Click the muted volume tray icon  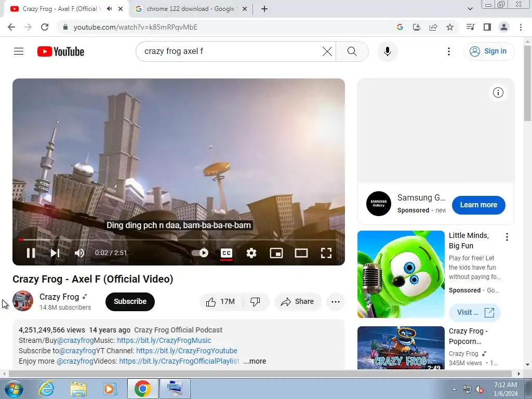point(480,390)
